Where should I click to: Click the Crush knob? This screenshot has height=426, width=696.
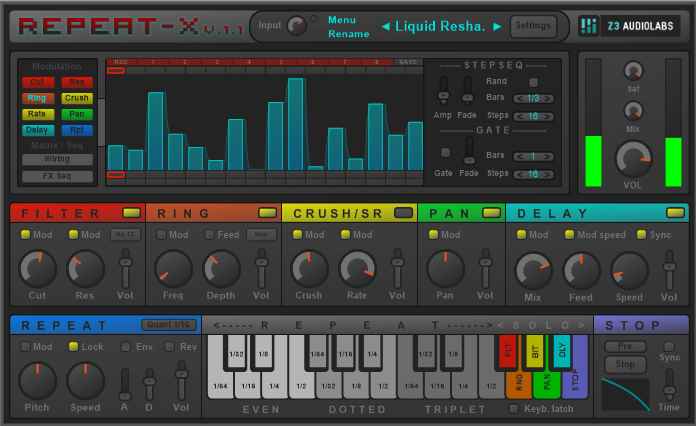309,268
